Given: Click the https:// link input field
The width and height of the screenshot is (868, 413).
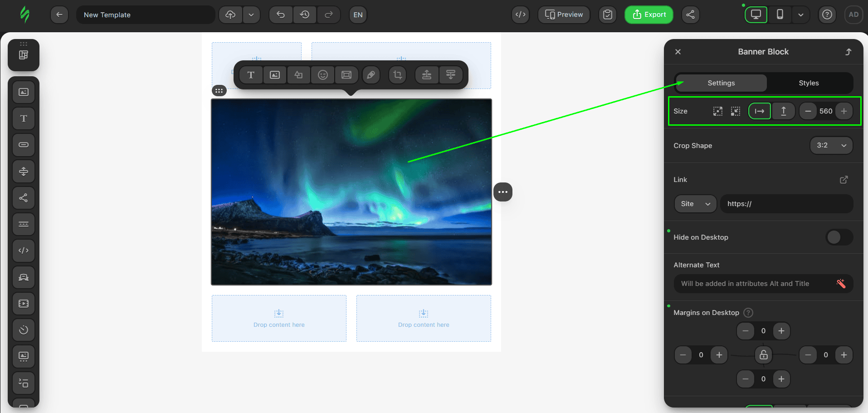Looking at the screenshot, I should [x=786, y=204].
